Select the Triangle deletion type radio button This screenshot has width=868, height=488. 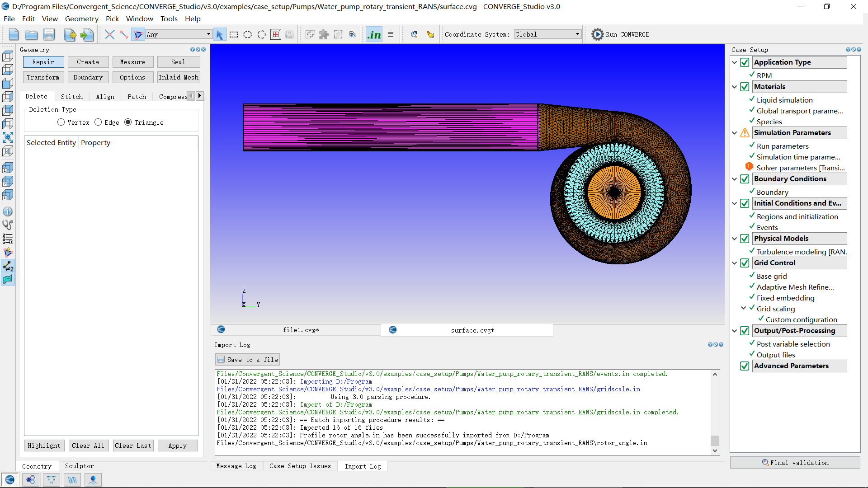click(x=128, y=122)
